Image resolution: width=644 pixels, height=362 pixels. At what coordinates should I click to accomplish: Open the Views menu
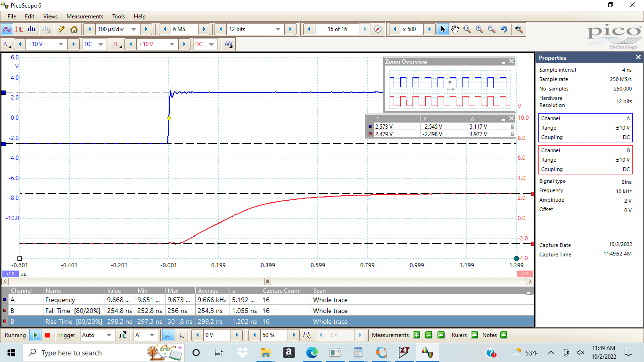click(x=50, y=16)
